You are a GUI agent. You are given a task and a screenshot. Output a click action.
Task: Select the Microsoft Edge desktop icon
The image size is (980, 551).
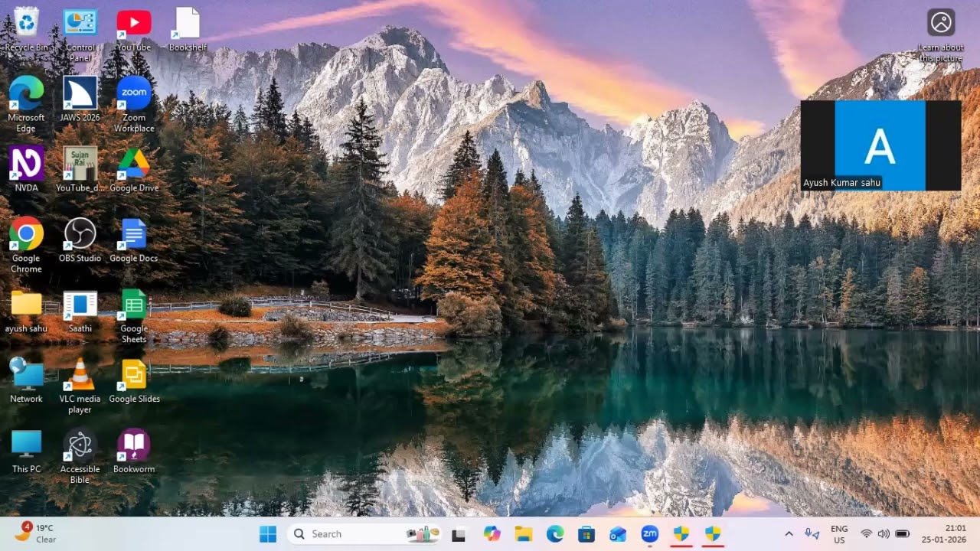tap(26, 105)
